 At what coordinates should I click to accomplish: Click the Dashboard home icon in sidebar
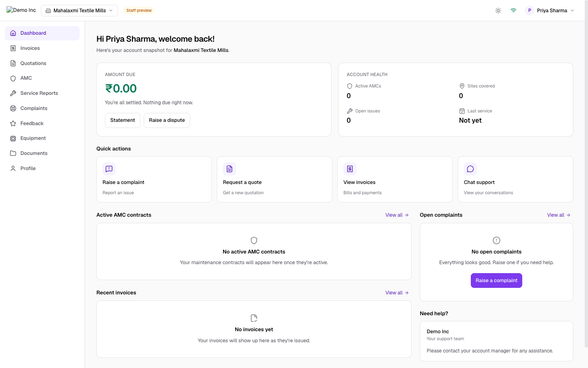(13, 33)
